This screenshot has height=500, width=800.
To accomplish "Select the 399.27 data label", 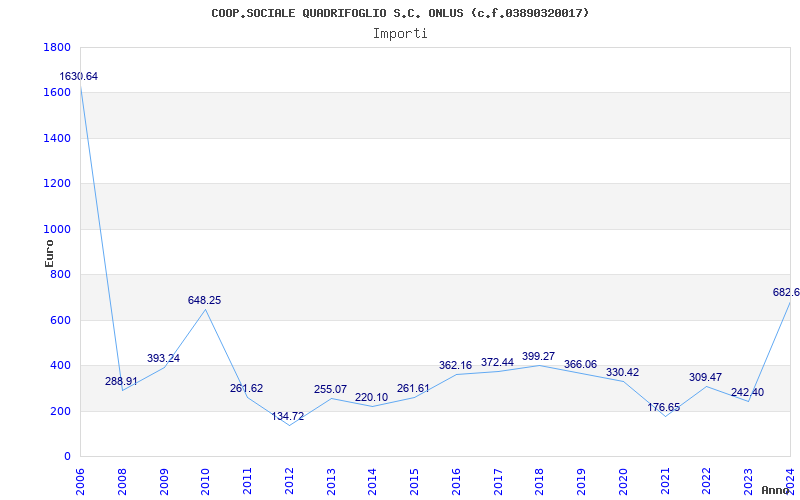I will pyautogui.click(x=538, y=356).
